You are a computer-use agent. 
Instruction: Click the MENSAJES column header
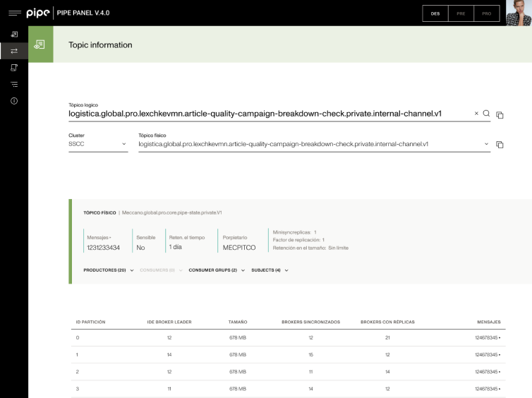489,322
